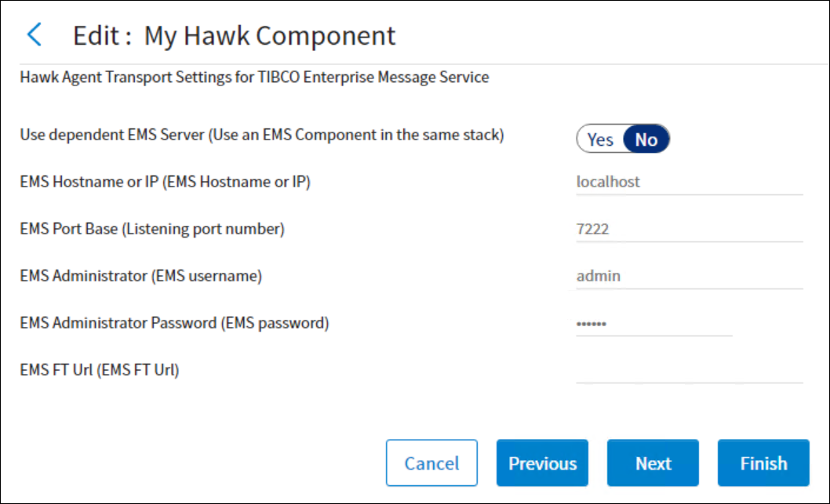
Task: Click the Hawk Agent Transport Settings heading
Action: click(254, 78)
